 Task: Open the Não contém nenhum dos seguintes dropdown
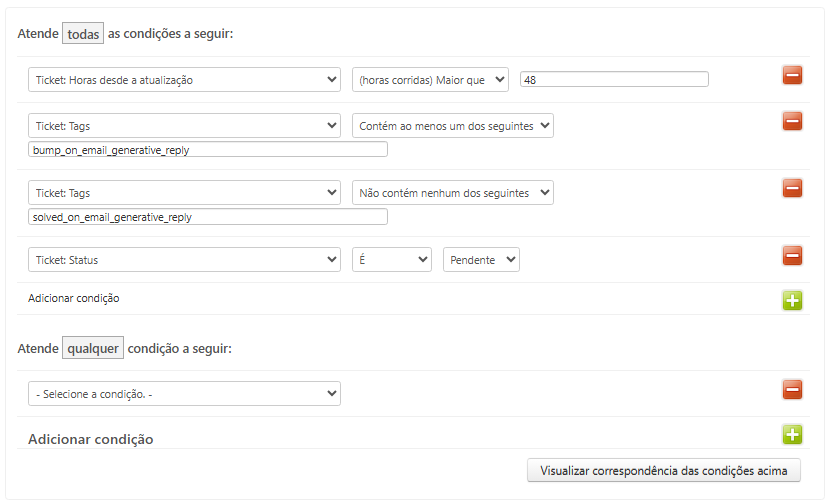tap(452, 193)
